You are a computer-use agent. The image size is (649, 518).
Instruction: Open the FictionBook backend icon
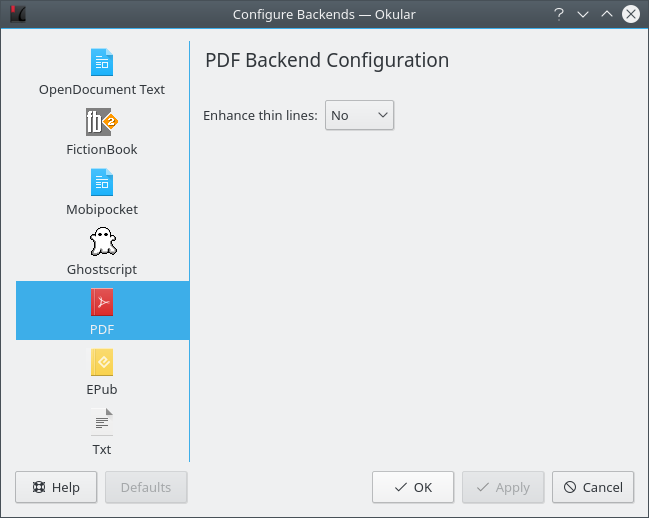[x=102, y=123]
